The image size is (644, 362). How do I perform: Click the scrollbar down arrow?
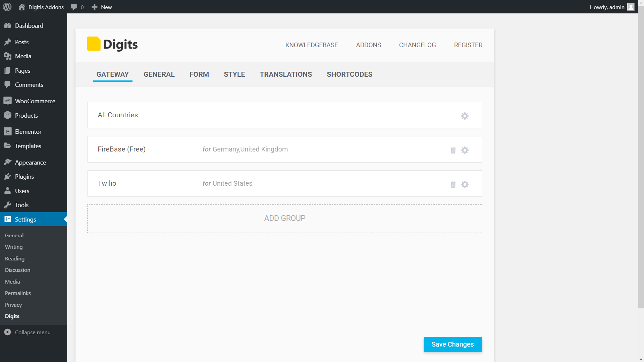point(641,359)
